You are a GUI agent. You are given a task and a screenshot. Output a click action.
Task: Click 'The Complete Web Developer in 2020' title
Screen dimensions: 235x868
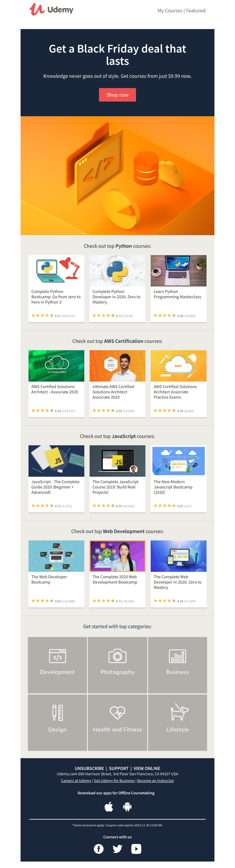pos(178,582)
